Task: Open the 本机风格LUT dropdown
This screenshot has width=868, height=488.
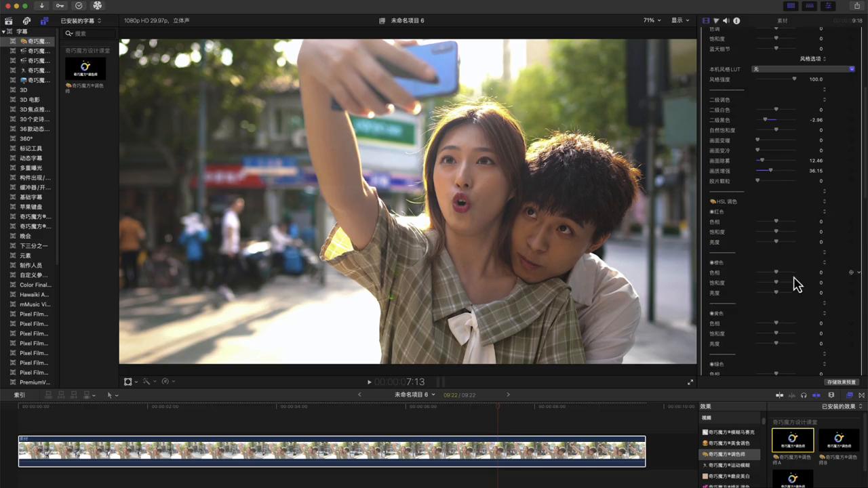Action: click(x=803, y=69)
